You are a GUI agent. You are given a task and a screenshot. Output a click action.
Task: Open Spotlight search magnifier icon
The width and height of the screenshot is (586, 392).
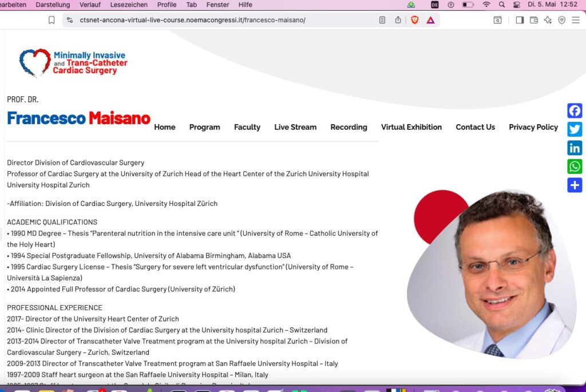(502, 5)
